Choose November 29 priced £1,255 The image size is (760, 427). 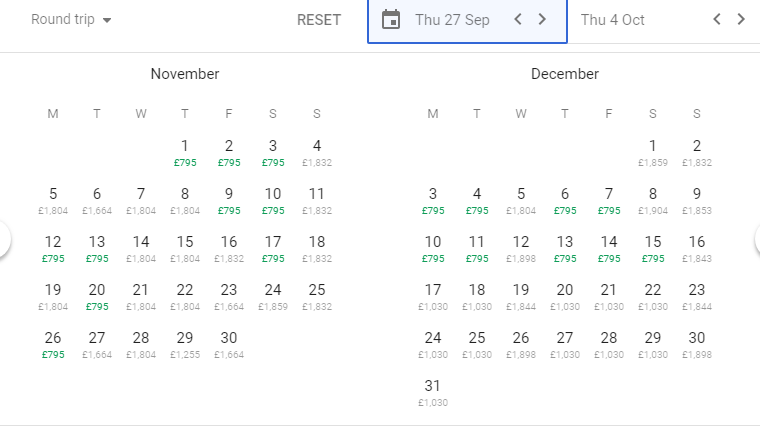185,344
